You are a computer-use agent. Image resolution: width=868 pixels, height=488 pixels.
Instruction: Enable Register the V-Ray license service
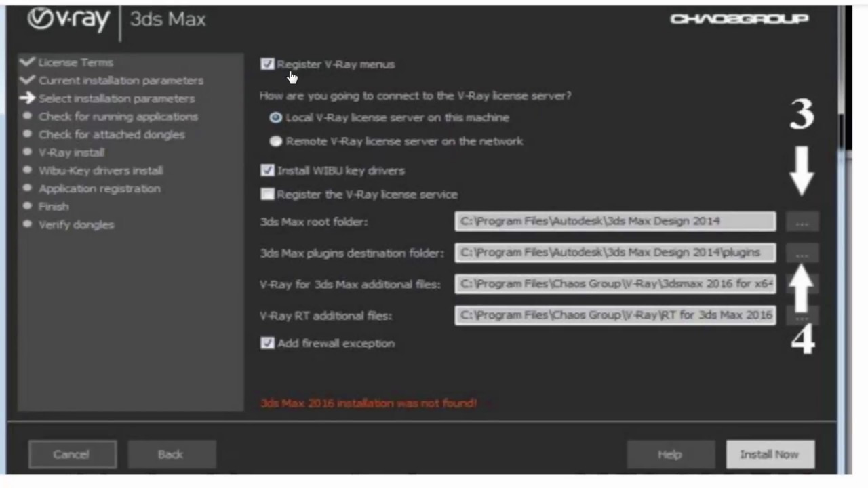tap(267, 195)
